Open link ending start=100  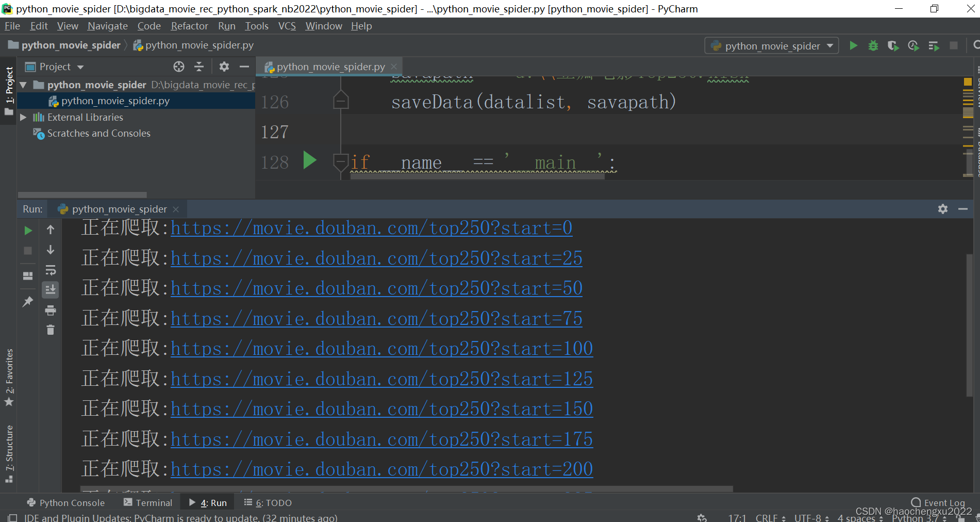tap(381, 349)
